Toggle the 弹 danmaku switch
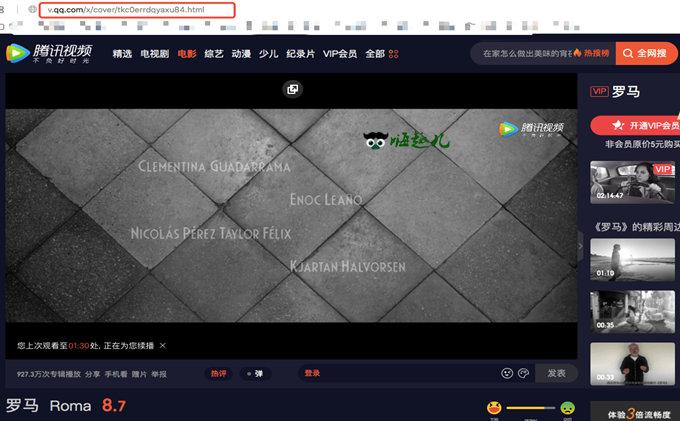The height and width of the screenshot is (421, 680). 255,373
